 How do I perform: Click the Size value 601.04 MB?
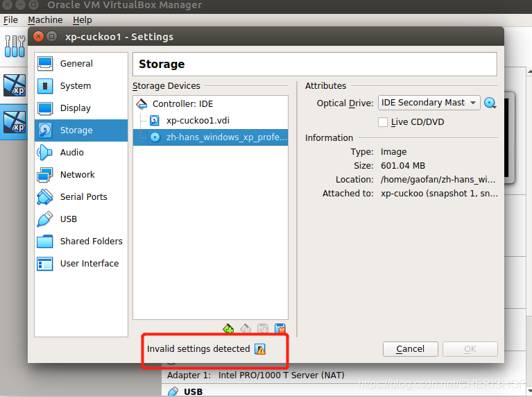(403, 166)
